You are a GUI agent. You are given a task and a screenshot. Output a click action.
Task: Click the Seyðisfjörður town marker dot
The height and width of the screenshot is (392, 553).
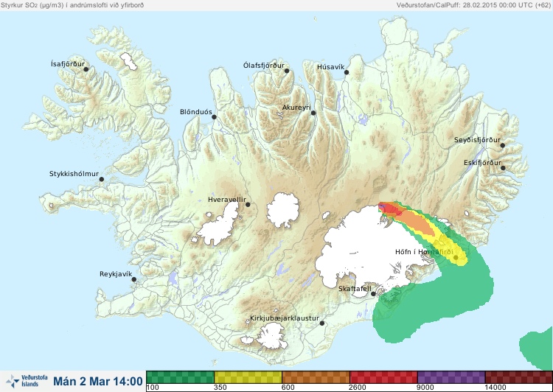[503, 145]
